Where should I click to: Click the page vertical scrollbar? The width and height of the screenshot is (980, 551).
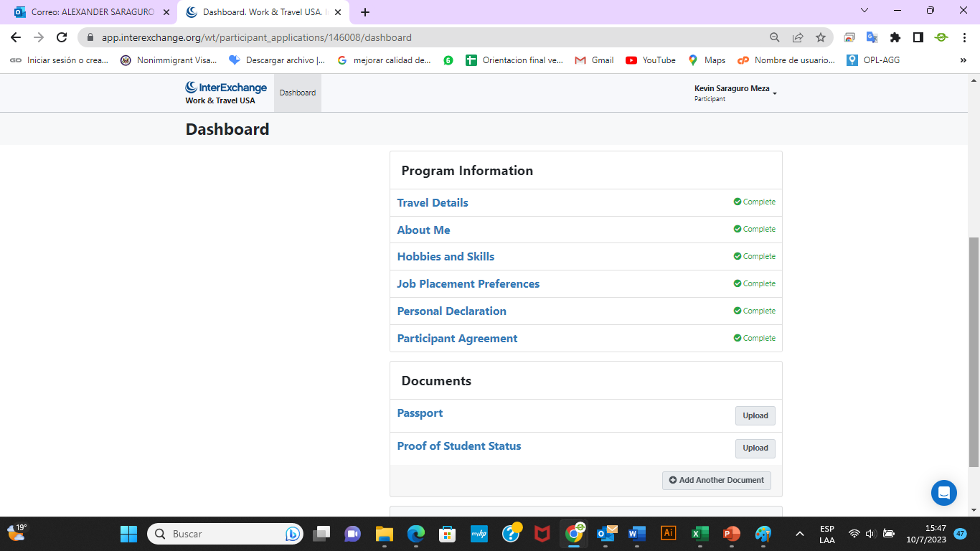tap(974, 352)
